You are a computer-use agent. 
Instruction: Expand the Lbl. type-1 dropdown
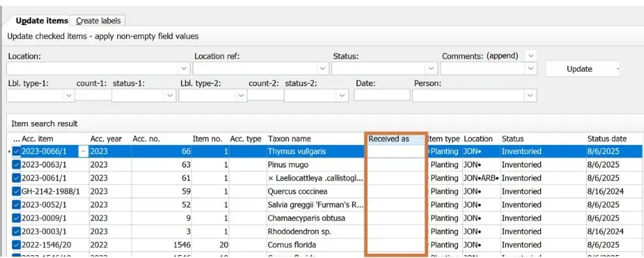point(68,96)
